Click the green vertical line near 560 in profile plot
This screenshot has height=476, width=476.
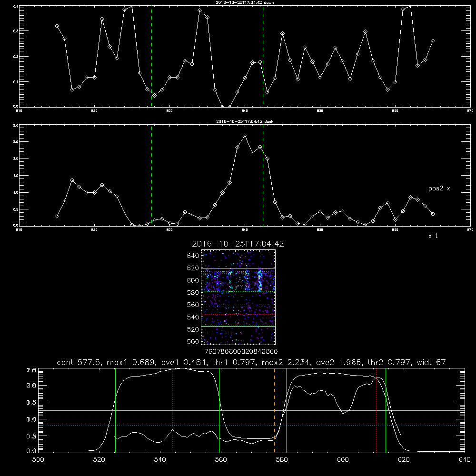pyautogui.click(x=219, y=410)
